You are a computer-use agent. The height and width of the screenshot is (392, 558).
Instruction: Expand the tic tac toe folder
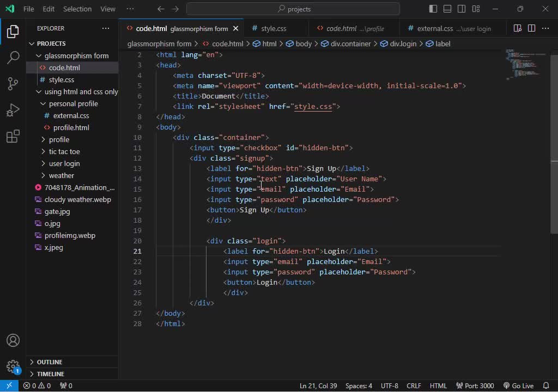[64, 151]
